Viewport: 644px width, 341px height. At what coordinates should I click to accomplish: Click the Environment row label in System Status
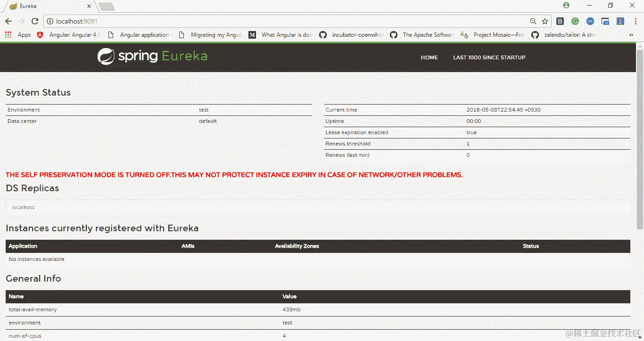pos(24,110)
